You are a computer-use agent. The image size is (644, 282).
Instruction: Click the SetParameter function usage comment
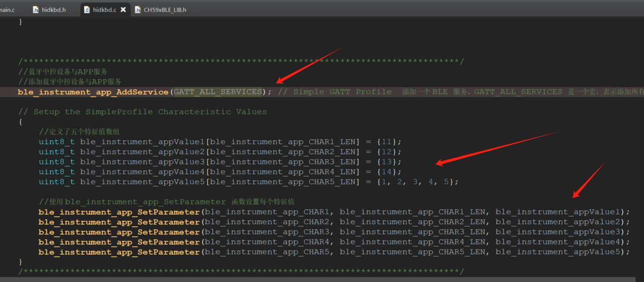(166, 202)
